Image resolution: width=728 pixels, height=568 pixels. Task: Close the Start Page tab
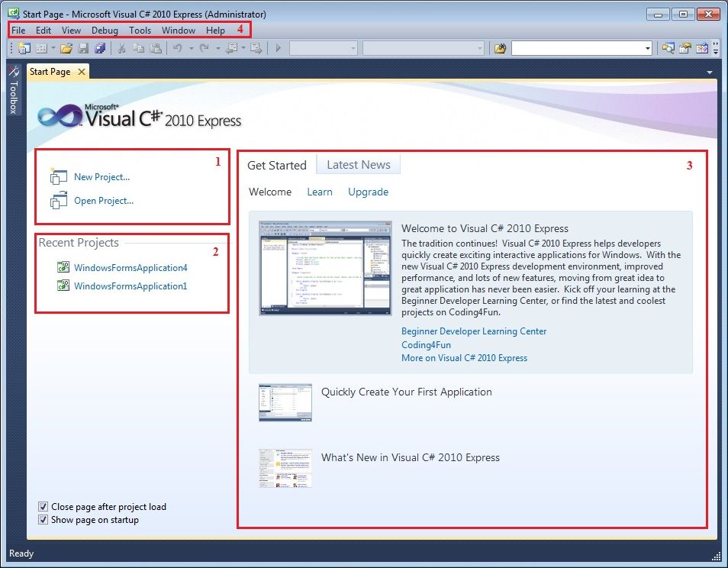[82, 72]
